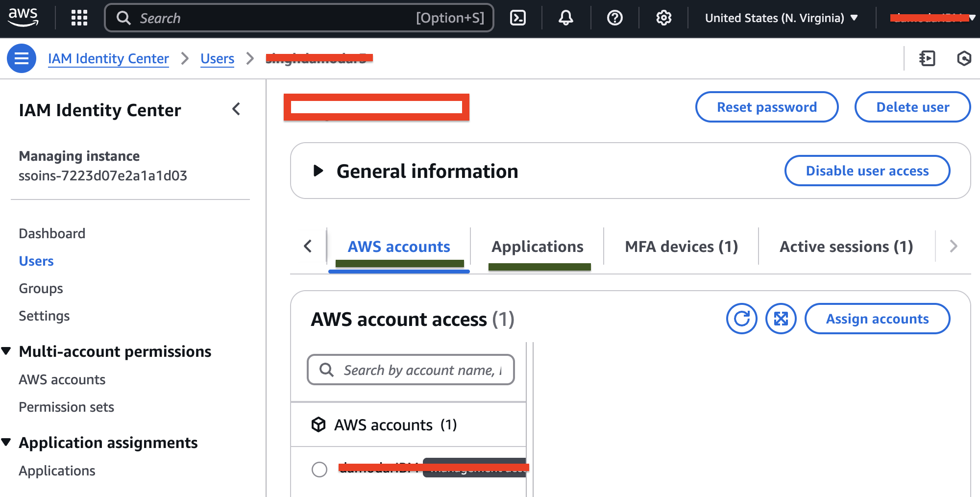The height and width of the screenshot is (497, 980).
Task: Click the Reset password button
Action: click(766, 107)
